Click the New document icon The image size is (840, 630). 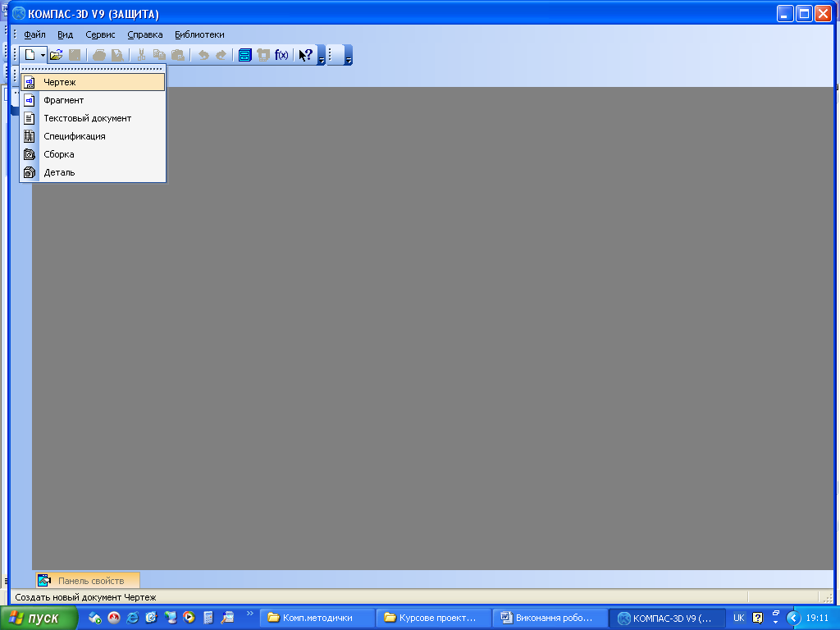point(30,55)
